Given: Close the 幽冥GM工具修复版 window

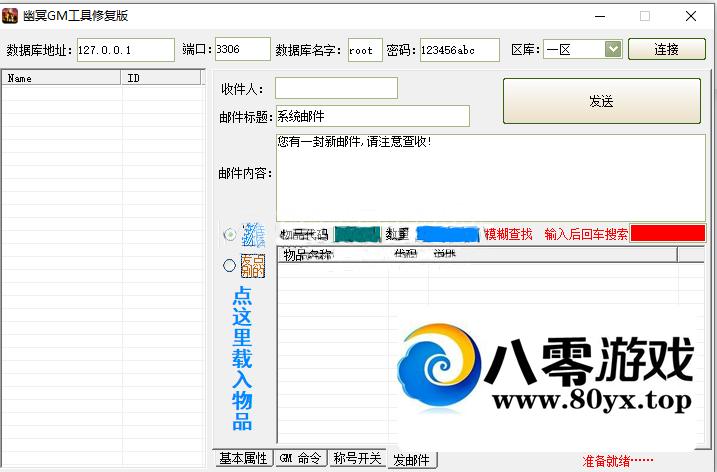Looking at the screenshot, I should point(690,16).
